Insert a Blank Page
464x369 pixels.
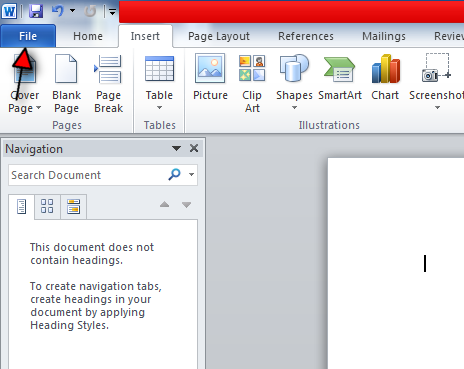click(66, 83)
